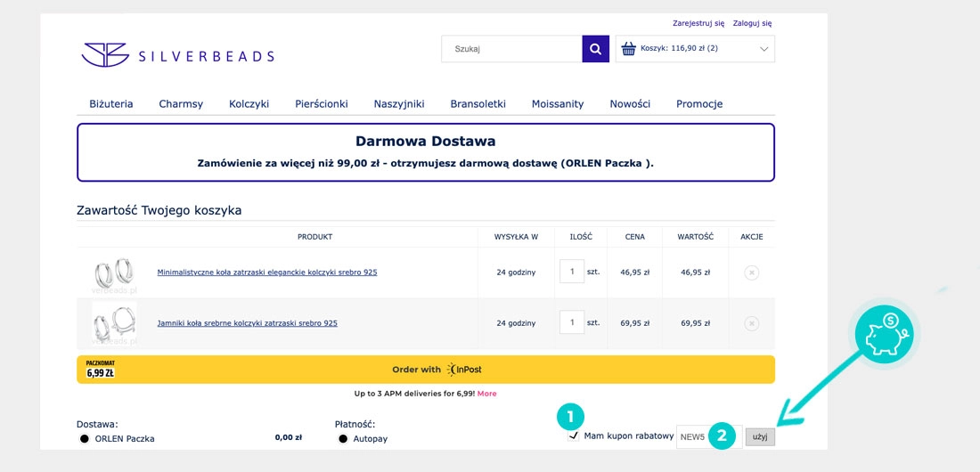This screenshot has width=980, height=472.
Task: Remove the Minimalistyczne koła earrings from cart
Action: pos(751,273)
